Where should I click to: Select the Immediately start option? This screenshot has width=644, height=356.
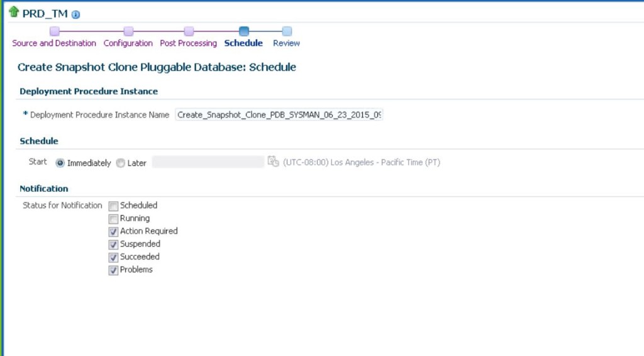pos(60,163)
